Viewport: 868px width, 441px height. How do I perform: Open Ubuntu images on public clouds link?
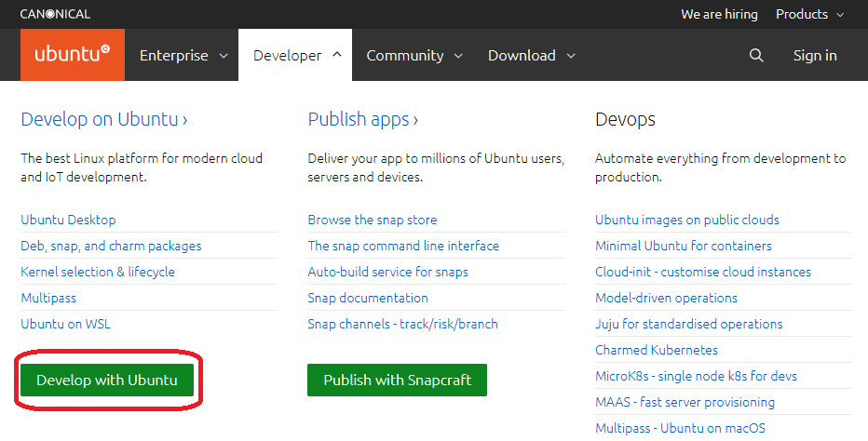coord(687,220)
